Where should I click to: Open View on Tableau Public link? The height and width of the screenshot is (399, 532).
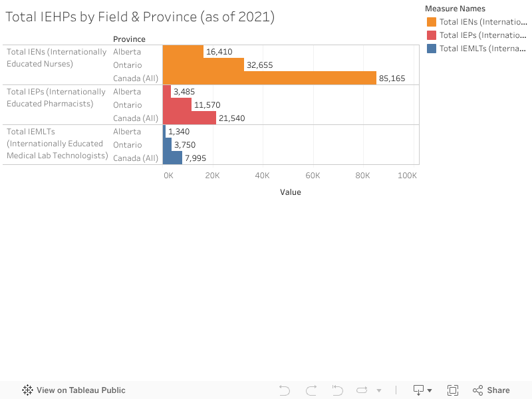[80, 390]
